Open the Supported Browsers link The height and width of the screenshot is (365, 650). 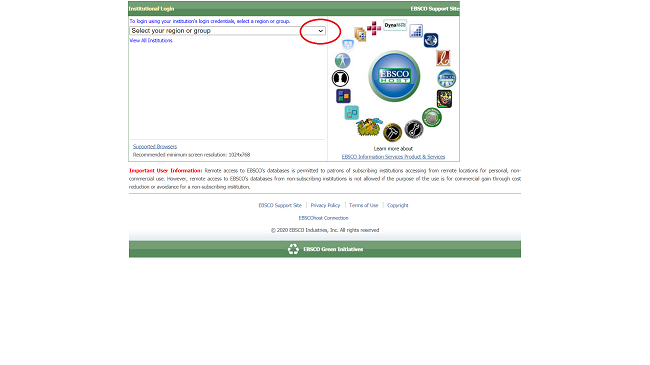[155, 146]
